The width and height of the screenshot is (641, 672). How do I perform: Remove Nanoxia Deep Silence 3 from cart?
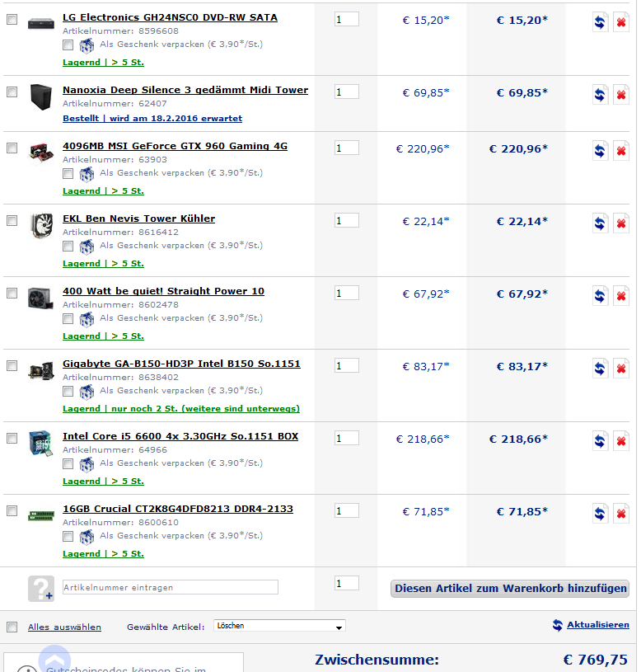click(x=621, y=94)
